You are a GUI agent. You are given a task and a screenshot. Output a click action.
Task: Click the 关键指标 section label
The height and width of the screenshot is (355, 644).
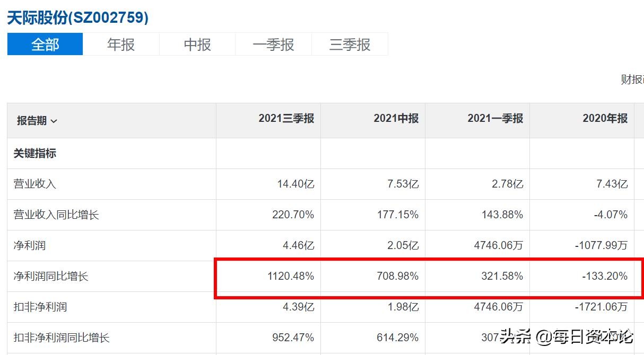(33, 153)
